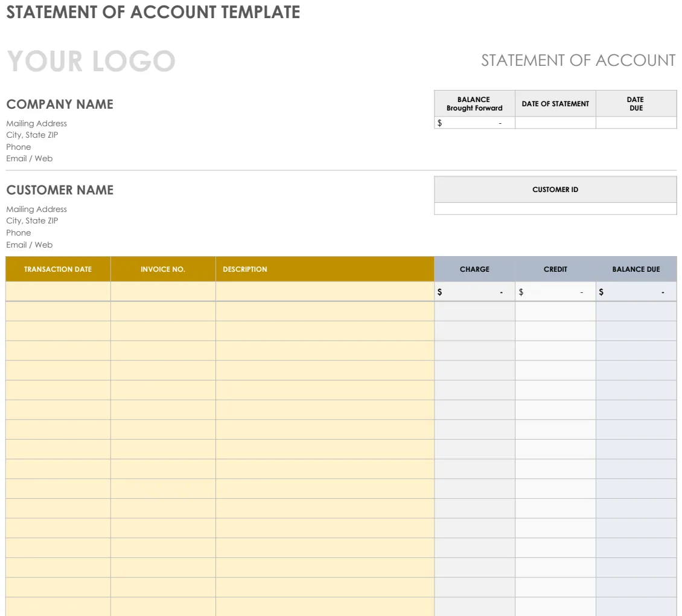
Task: Click the DATE DUE header
Action: 636,104
